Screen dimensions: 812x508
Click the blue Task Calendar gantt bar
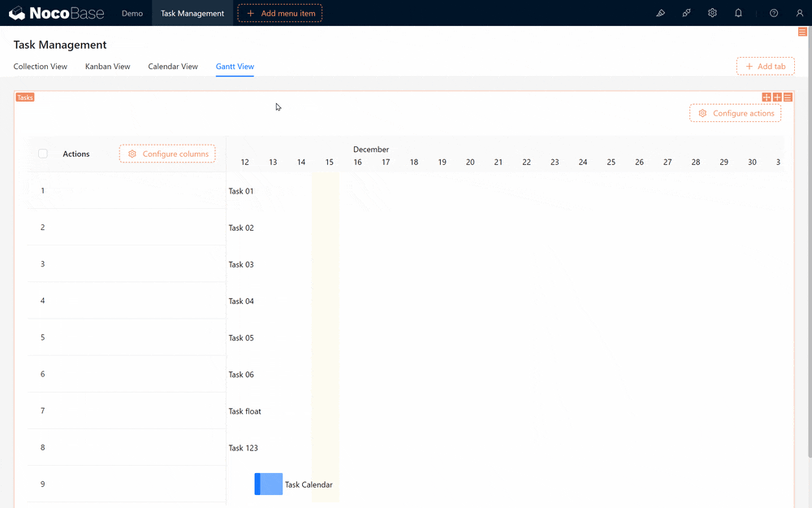268,484
